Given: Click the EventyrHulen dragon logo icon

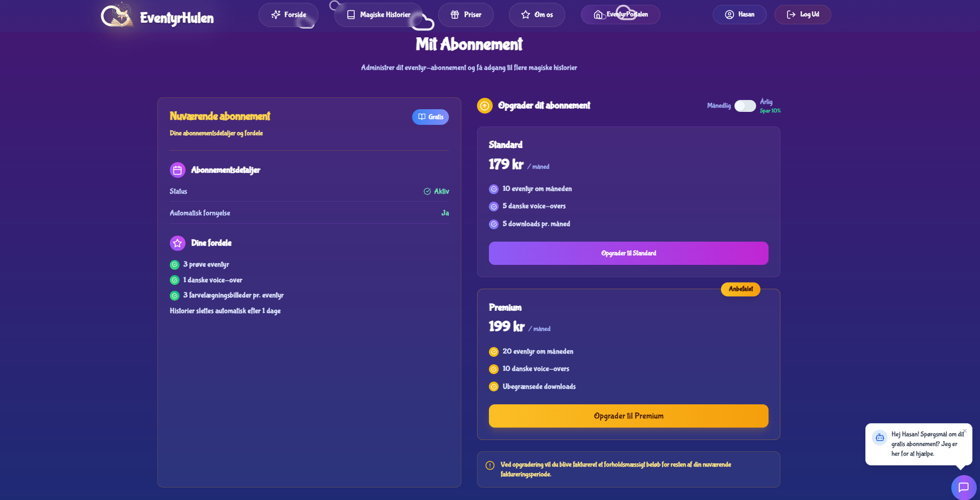Looking at the screenshot, I should 117,15.
